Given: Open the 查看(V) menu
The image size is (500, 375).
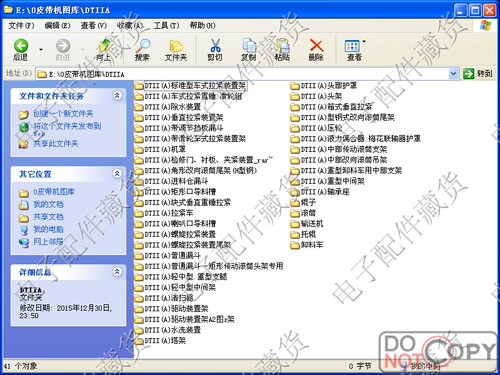Looking at the screenshot, I should (94, 25).
